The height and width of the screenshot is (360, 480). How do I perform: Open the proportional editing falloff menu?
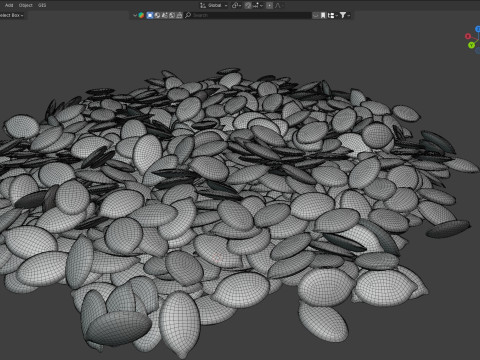click(279, 5)
